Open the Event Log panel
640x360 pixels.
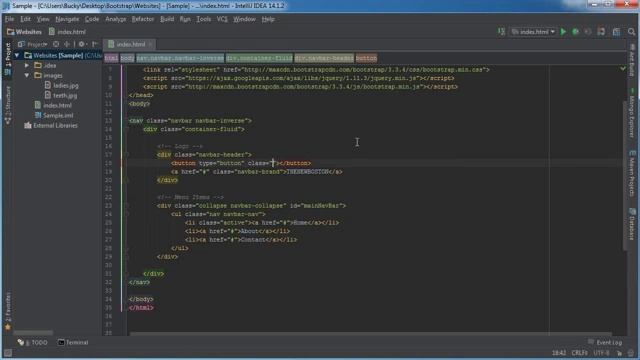tap(605, 342)
